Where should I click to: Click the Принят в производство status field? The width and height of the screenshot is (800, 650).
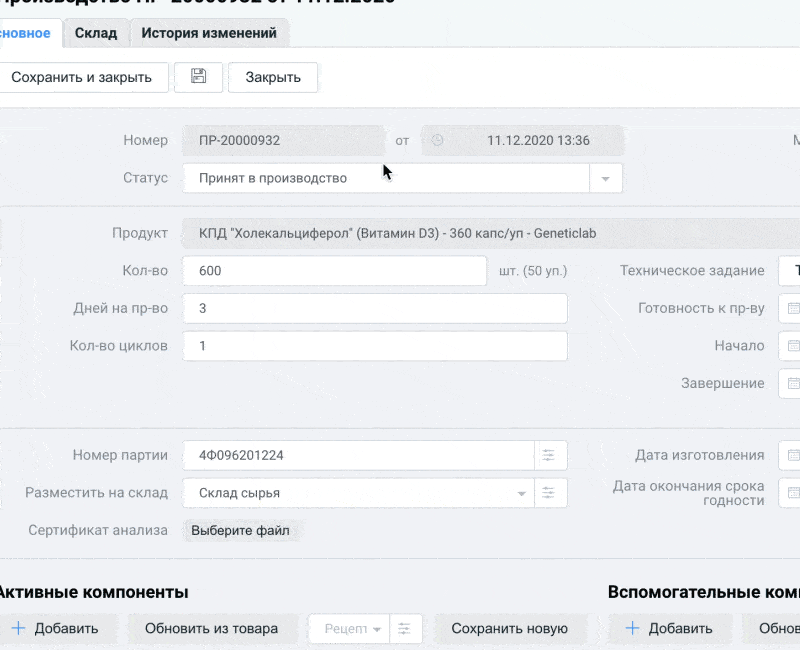click(386, 178)
